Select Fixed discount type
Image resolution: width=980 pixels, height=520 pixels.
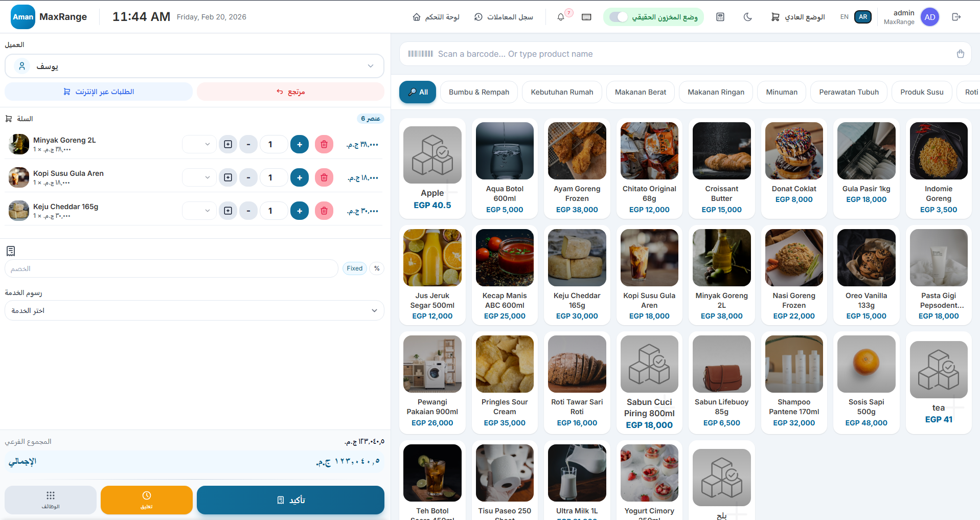pos(354,268)
